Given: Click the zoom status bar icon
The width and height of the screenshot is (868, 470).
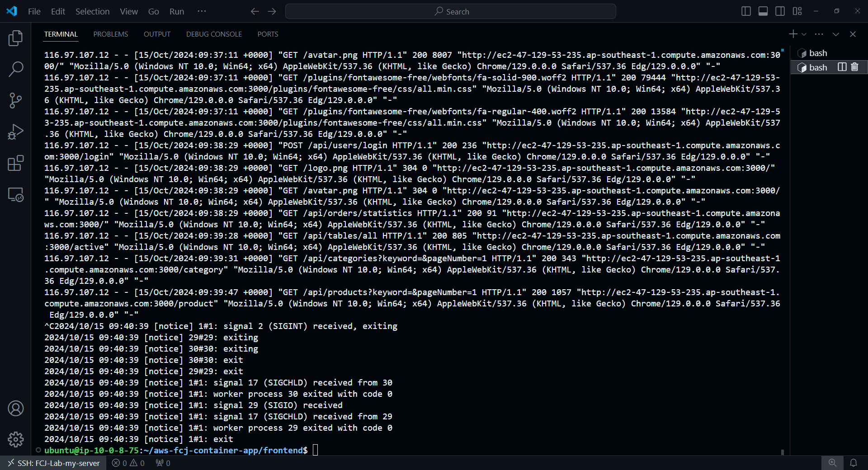Looking at the screenshot, I should point(832,463).
